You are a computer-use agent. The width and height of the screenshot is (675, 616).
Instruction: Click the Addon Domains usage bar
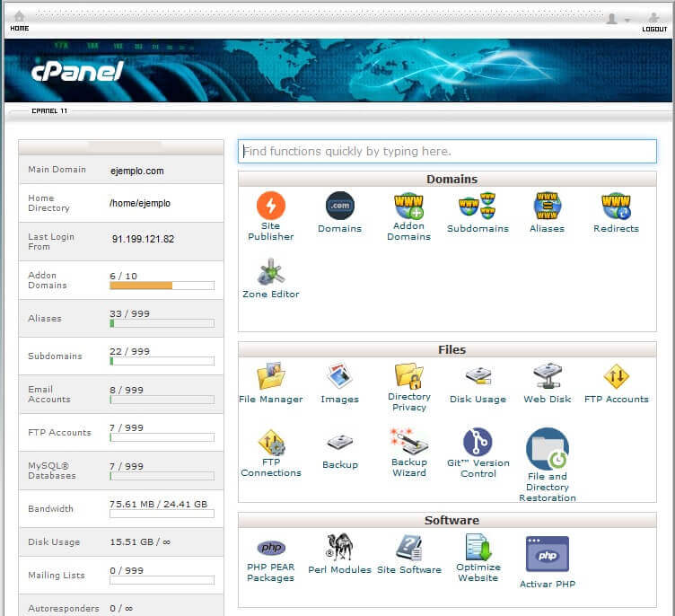162,286
